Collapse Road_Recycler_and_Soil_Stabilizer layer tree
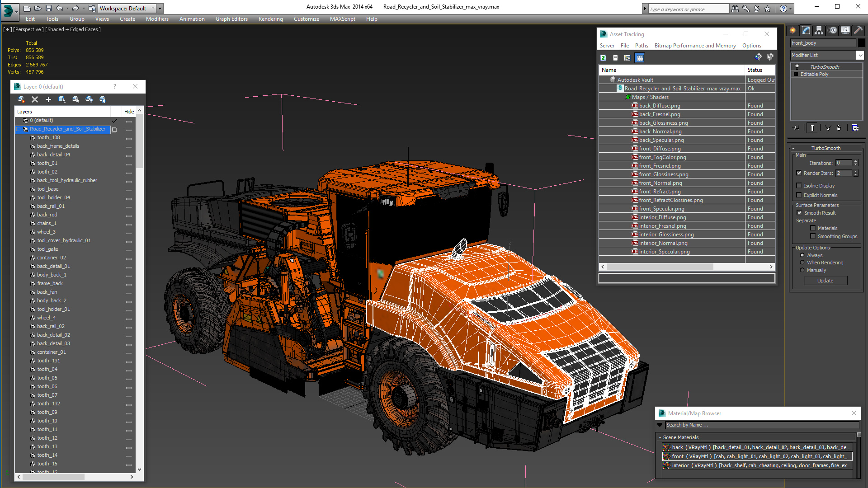Viewport: 868px width, 488px height. pos(19,129)
